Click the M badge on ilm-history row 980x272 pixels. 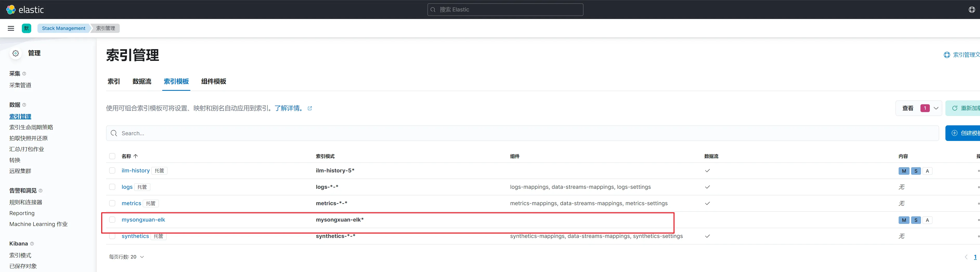click(904, 171)
